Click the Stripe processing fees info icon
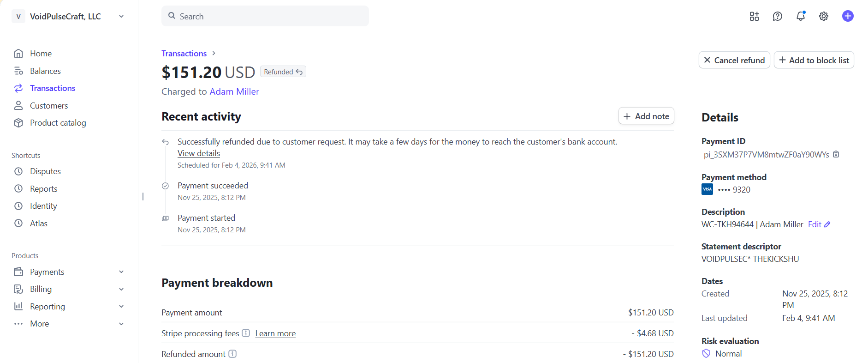The height and width of the screenshot is (363, 868). pyautogui.click(x=246, y=333)
